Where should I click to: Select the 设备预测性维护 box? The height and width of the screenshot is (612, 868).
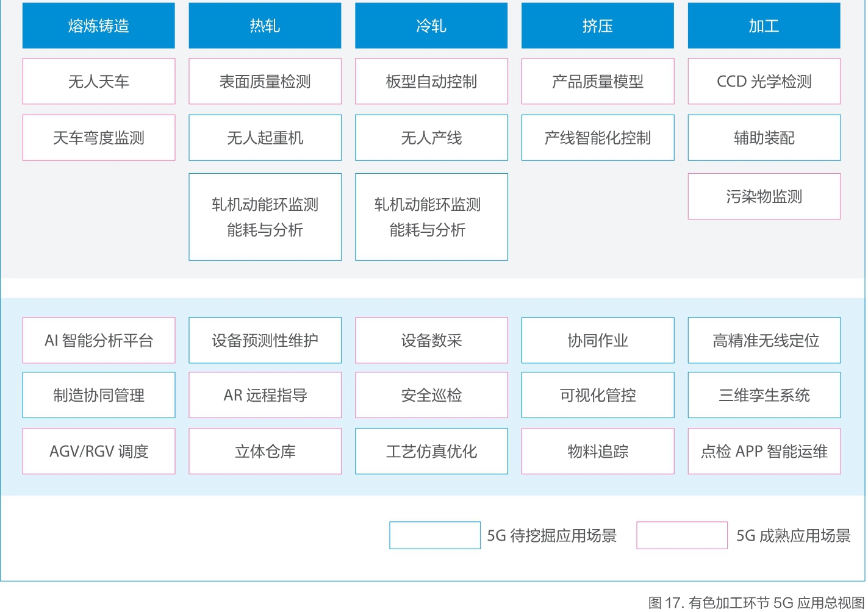265,340
